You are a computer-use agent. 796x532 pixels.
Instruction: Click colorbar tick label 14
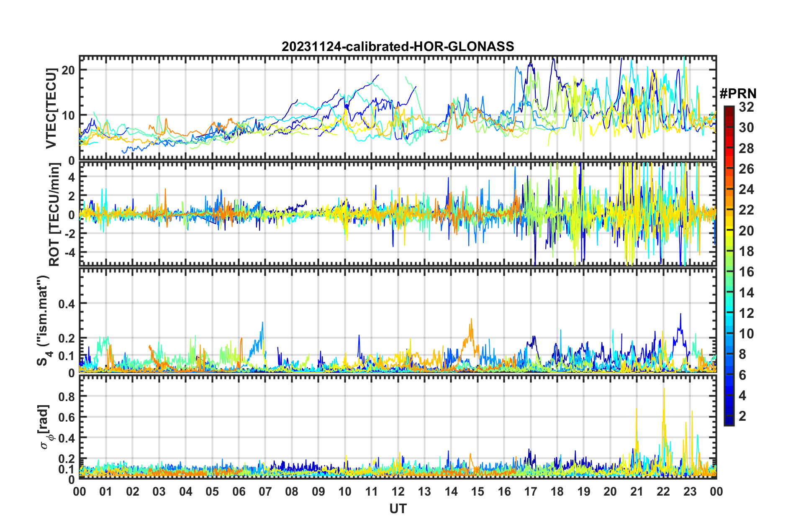(746, 292)
